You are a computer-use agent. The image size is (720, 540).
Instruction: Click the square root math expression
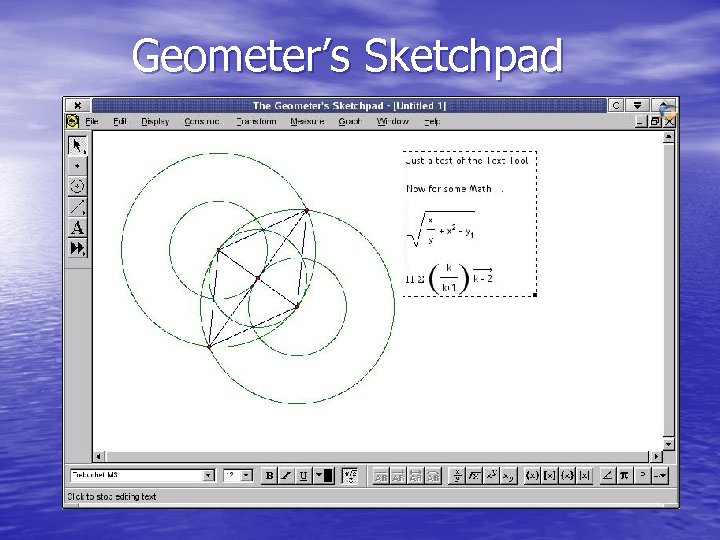pyautogui.click(x=441, y=229)
